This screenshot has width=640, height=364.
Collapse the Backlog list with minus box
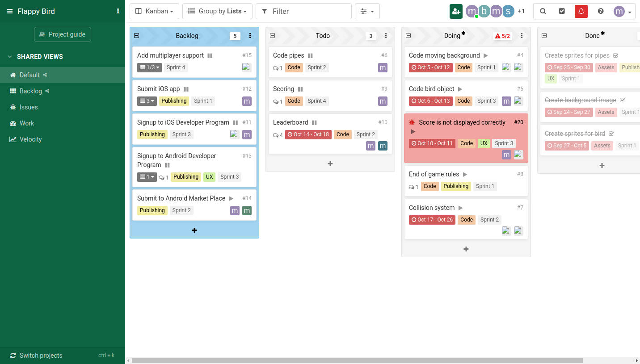click(x=137, y=36)
